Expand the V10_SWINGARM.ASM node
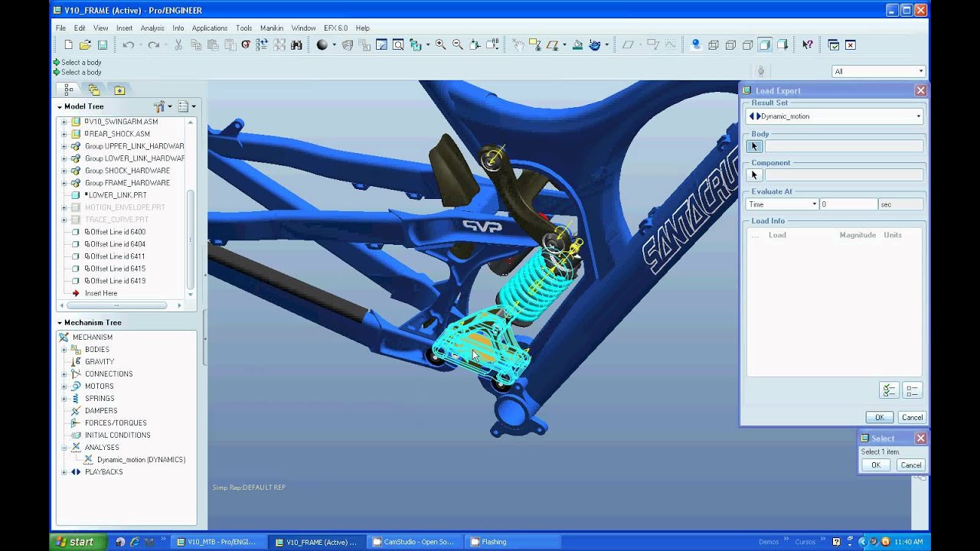The image size is (980, 551). (x=64, y=122)
